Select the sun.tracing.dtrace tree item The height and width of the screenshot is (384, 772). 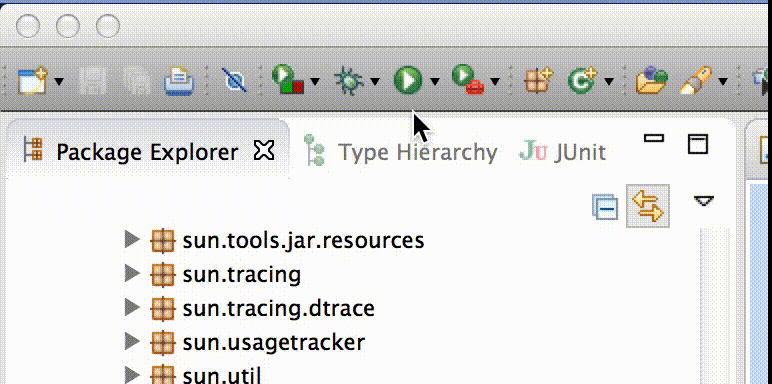pos(279,308)
